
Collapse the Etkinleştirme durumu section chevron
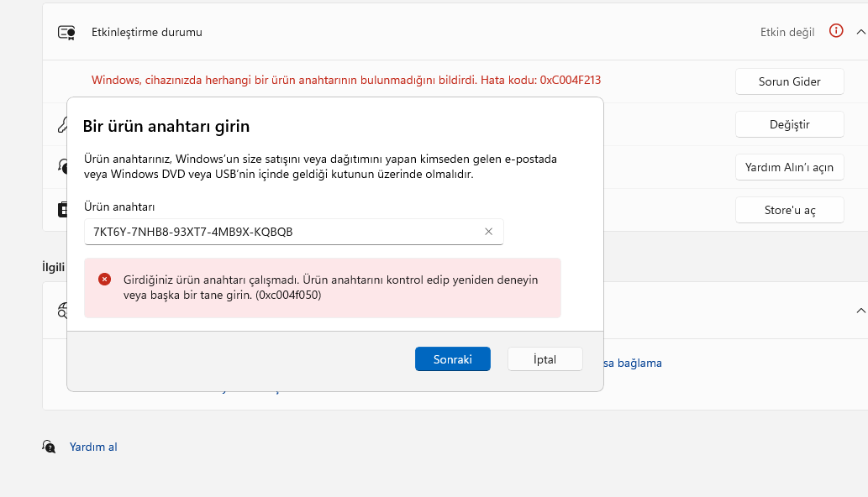860,32
